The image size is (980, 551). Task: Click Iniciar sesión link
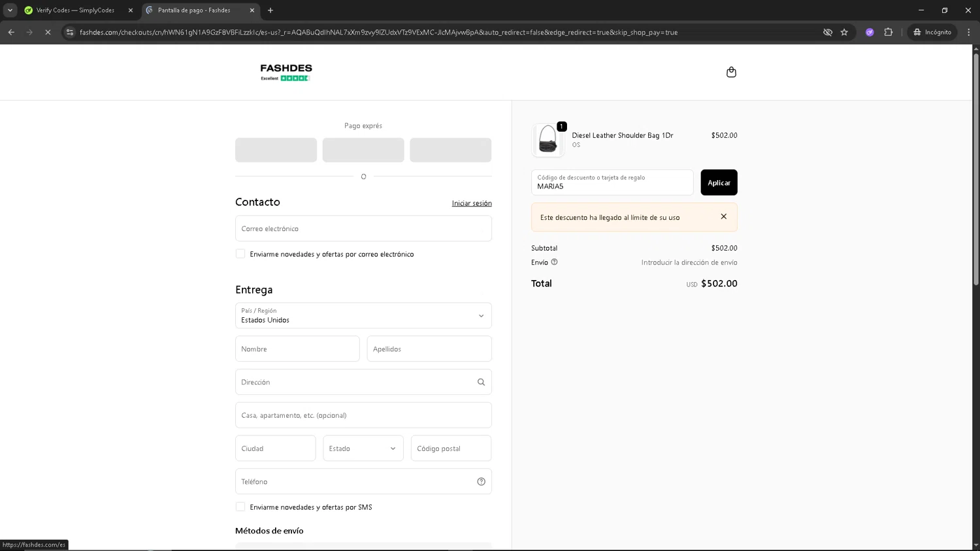tap(472, 204)
